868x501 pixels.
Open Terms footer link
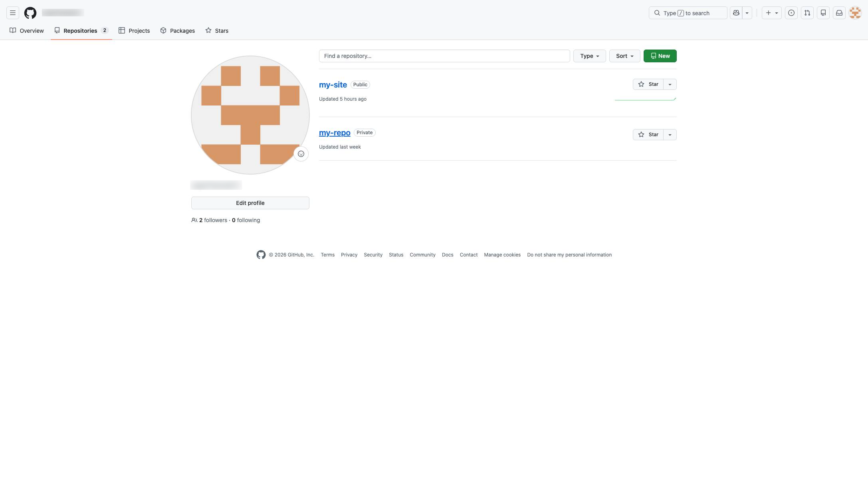pos(328,255)
